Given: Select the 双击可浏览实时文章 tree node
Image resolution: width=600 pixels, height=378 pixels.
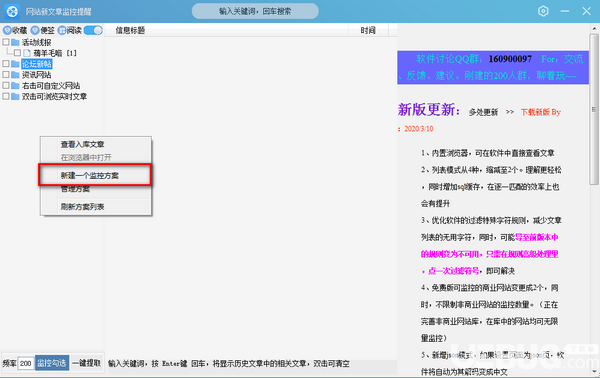Looking at the screenshot, I should (54, 96).
